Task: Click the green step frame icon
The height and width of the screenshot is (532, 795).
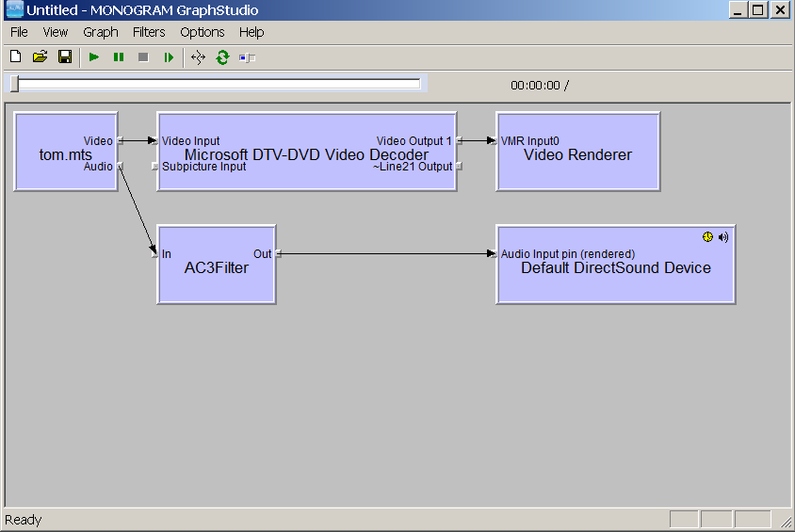Action: (x=169, y=57)
